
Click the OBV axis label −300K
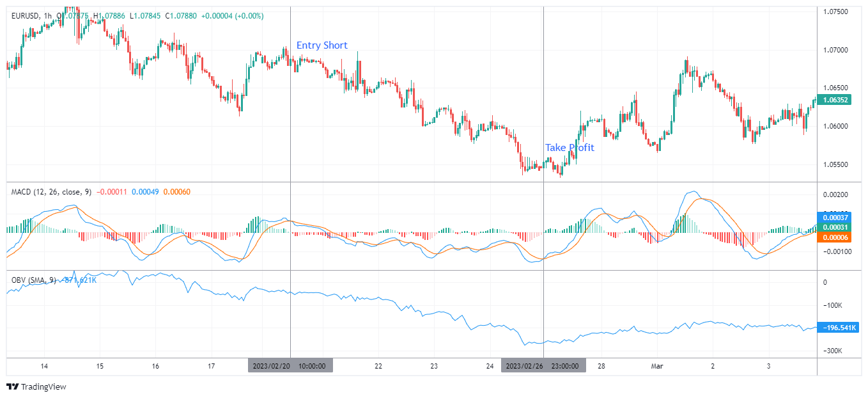(x=833, y=351)
